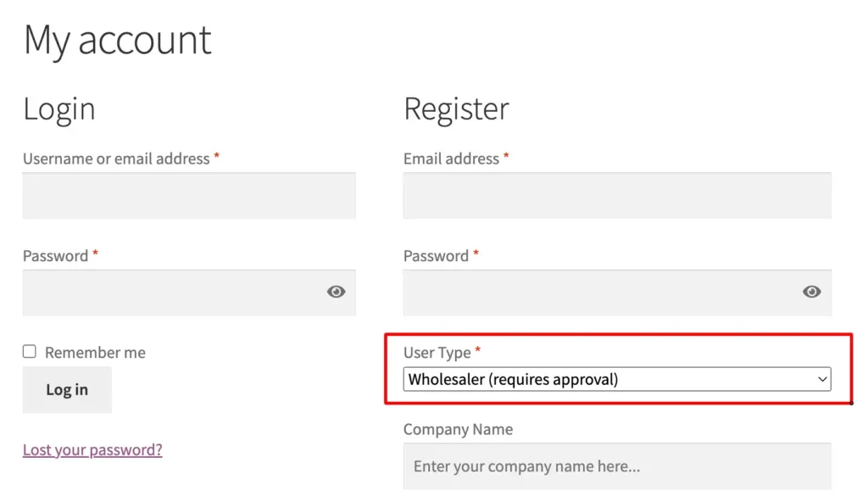The image size is (868, 502).
Task: Reveal the Register password with eye icon
Action: click(x=811, y=292)
